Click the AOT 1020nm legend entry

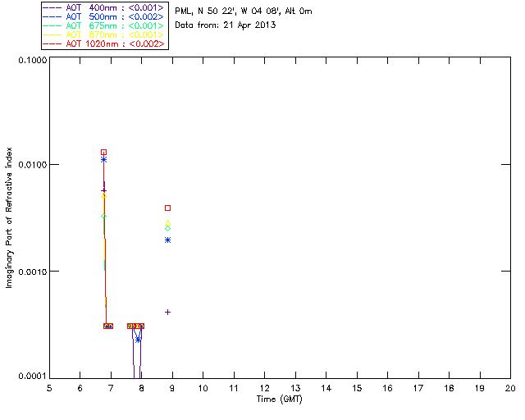(104, 43)
